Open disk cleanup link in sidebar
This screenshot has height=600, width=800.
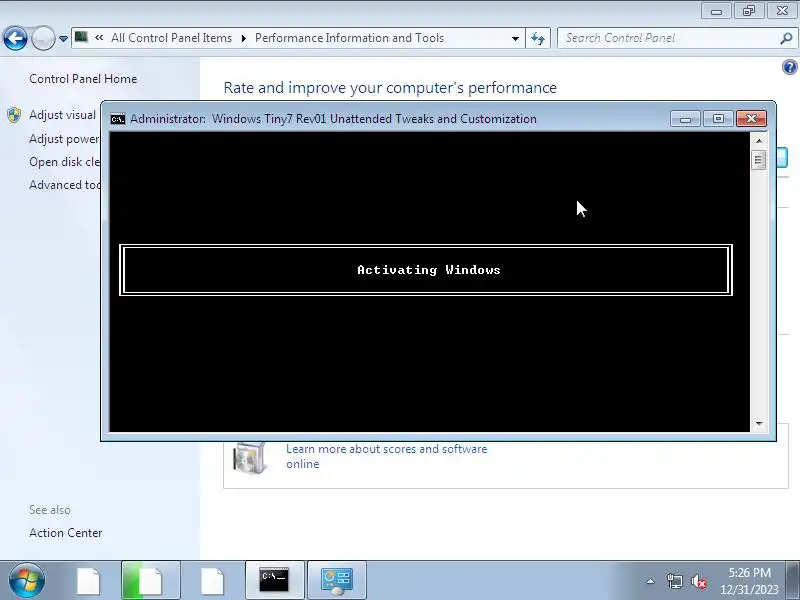click(x=64, y=162)
